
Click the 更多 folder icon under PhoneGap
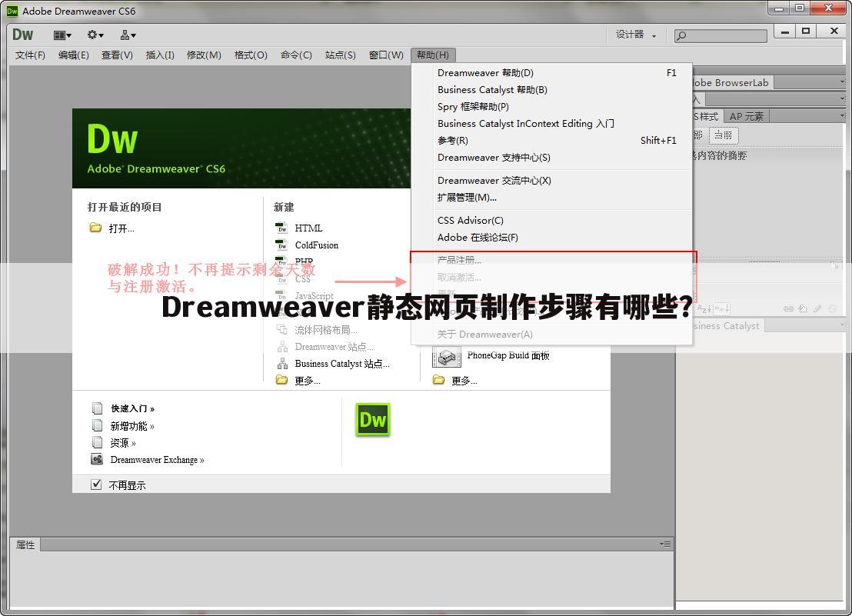(438, 380)
